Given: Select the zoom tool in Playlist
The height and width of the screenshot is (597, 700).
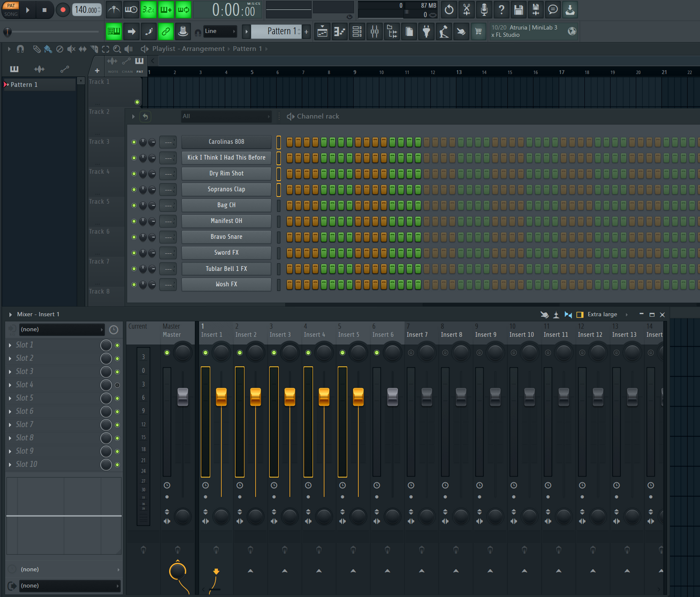Looking at the screenshot, I should click(117, 49).
